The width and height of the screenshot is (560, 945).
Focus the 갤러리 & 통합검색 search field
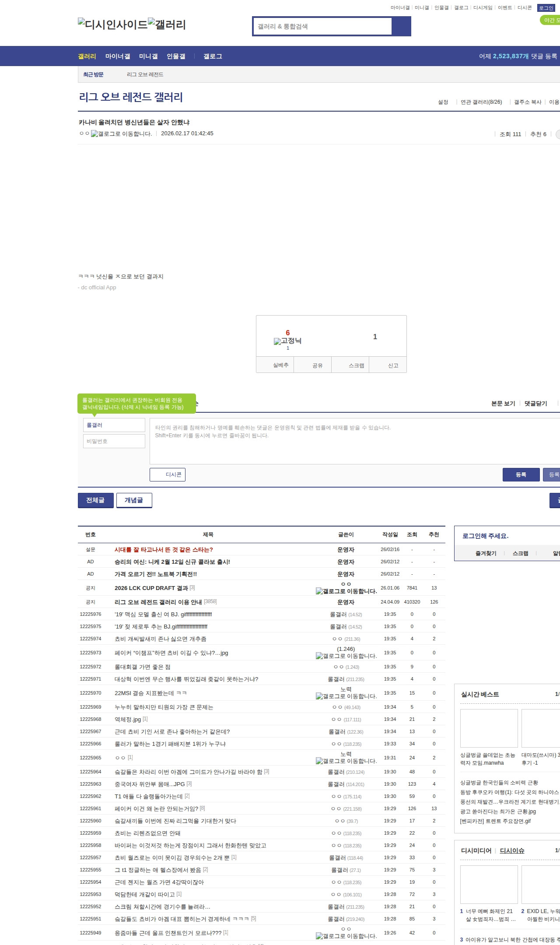(x=322, y=26)
